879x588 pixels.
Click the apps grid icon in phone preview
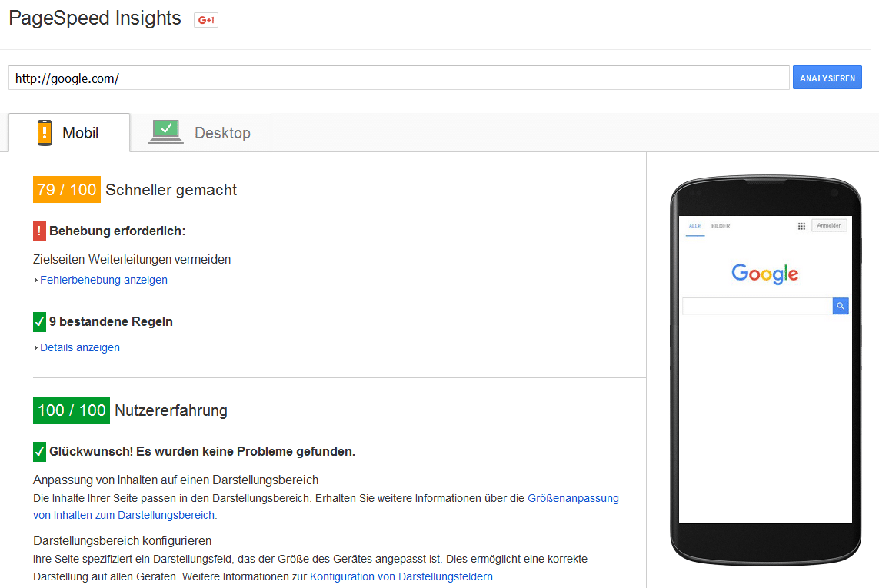(x=801, y=226)
